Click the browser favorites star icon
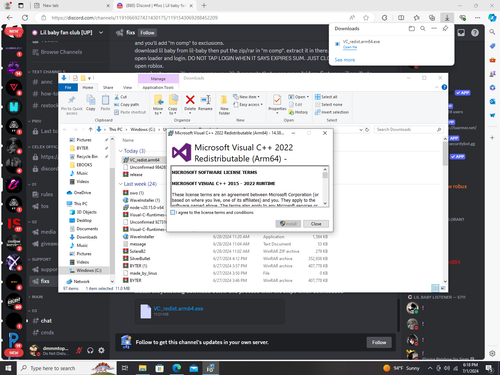This screenshot has width=500, height=375. click(x=366, y=18)
